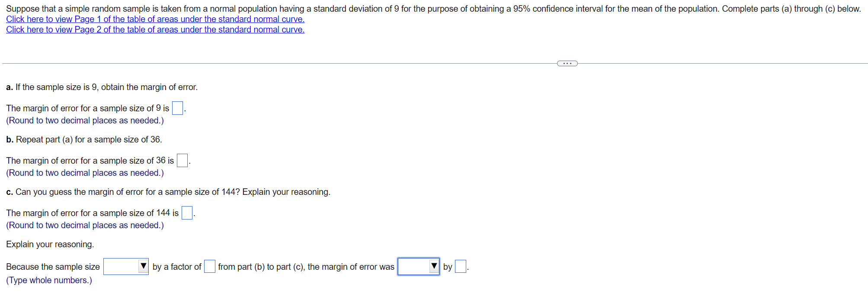The height and width of the screenshot is (294, 868).
Task: Open Page 2 of the standard normal curve table
Action: 155,29
